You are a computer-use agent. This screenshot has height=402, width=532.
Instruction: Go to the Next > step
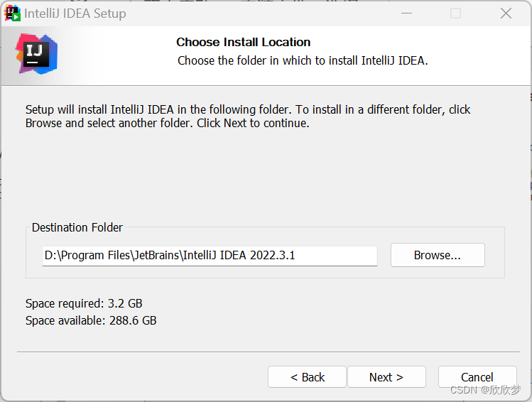(386, 376)
